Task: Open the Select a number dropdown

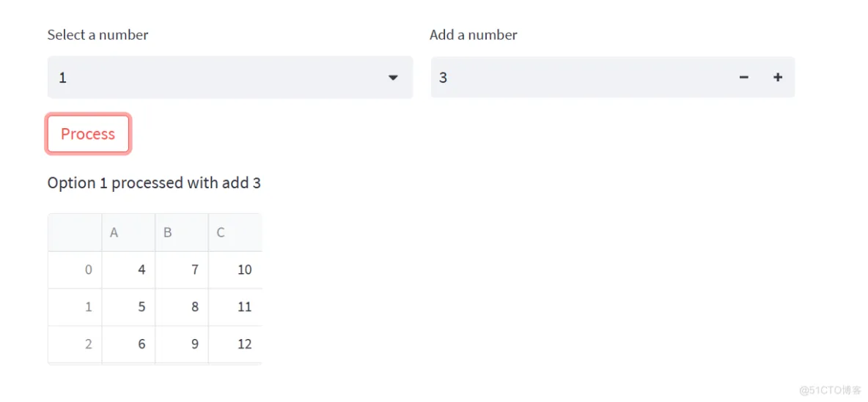Action: coord(230,78)
